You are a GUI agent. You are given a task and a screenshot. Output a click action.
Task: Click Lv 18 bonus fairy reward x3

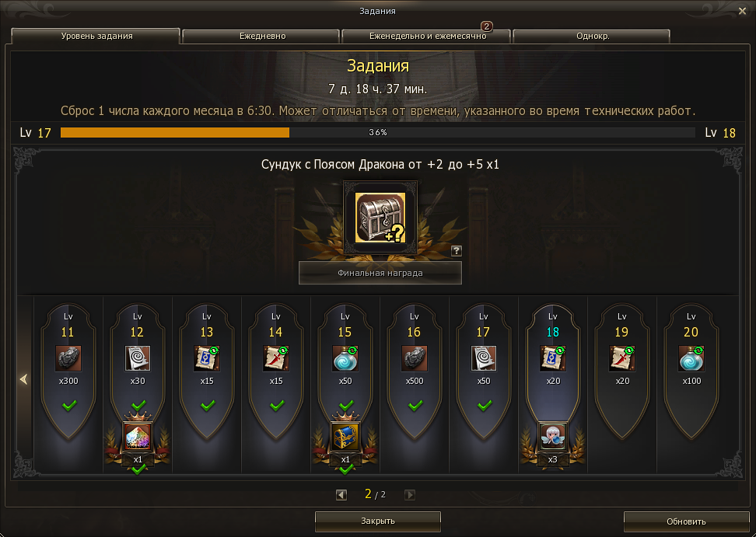[x=552, y=436]
